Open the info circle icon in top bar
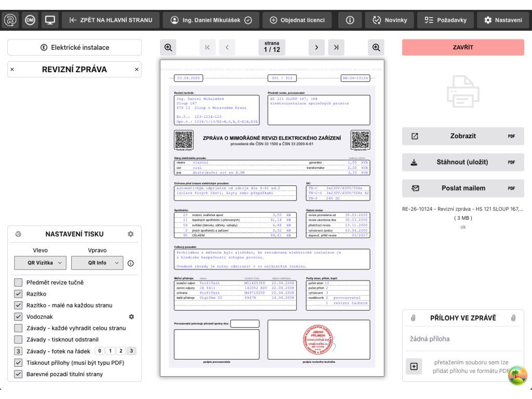This screenshot has height=399, width=532. coord(350,20)
